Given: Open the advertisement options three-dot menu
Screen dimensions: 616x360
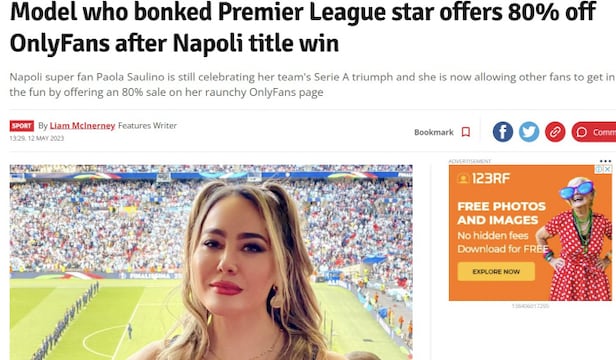Looking at the screenshot, I should (605, 161).
